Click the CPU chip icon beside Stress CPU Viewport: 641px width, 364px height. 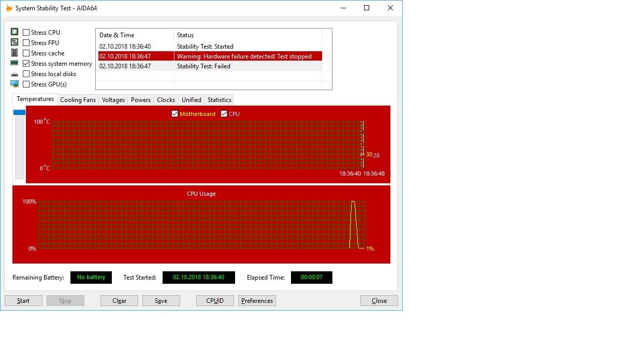pyautogui.click(x=14, y=32)
